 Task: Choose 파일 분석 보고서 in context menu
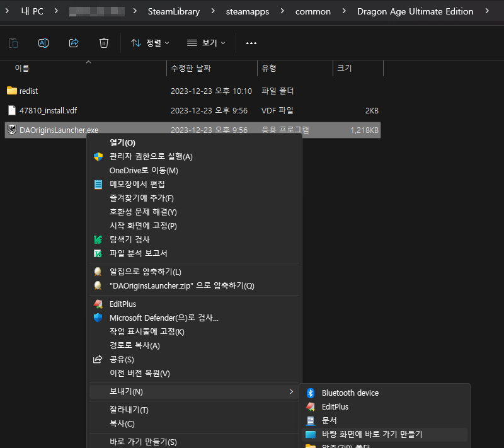pyautogui.click(x=195, y=253)
